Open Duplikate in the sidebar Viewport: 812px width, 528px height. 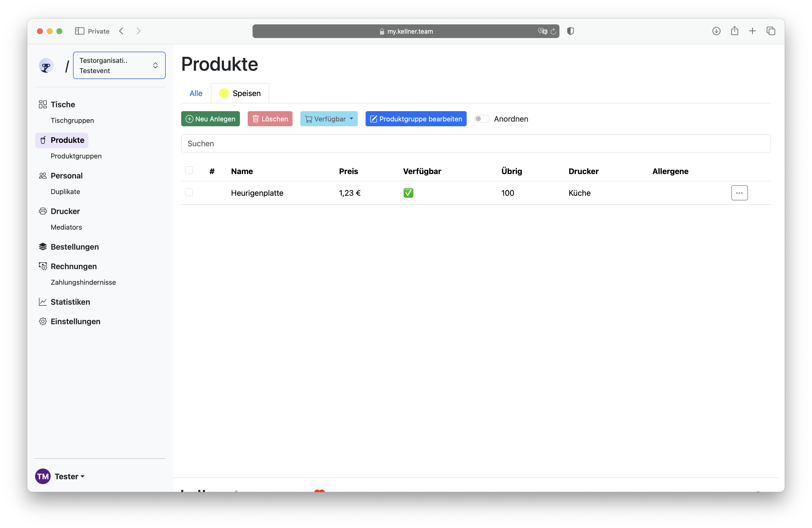(66, 191)
